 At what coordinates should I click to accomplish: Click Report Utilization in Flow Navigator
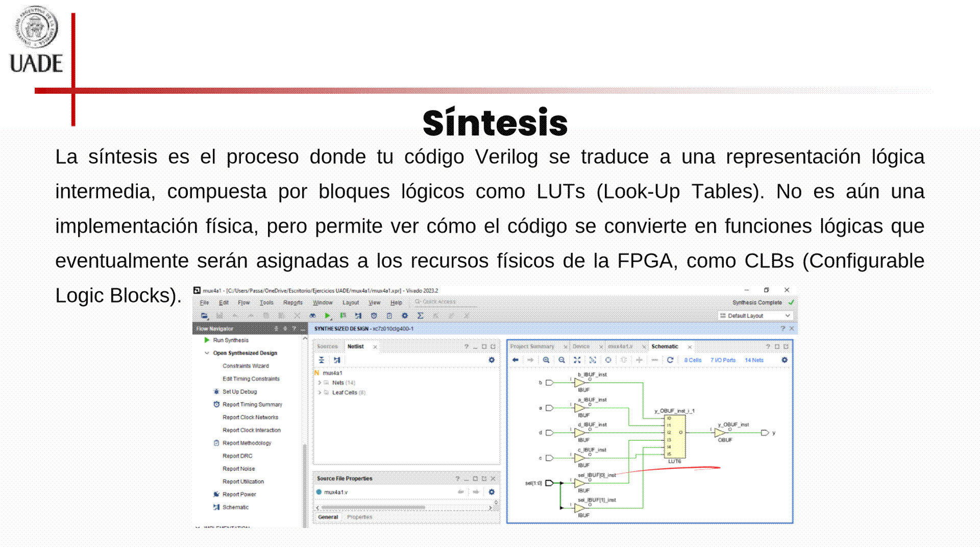point(243,482)
